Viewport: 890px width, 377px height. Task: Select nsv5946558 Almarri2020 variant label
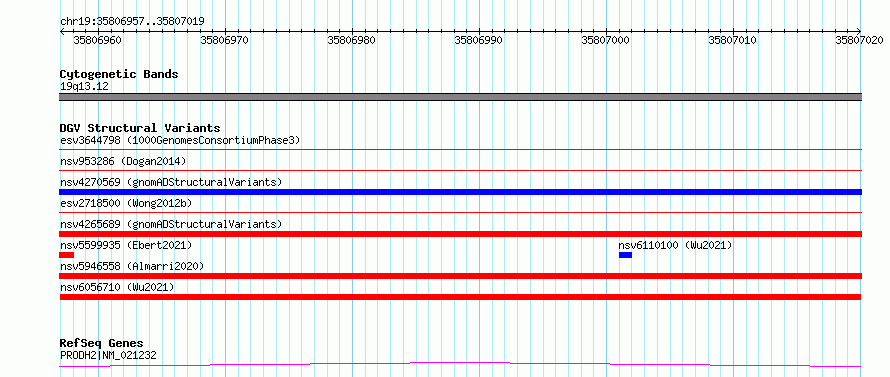[x=132, y=266]
